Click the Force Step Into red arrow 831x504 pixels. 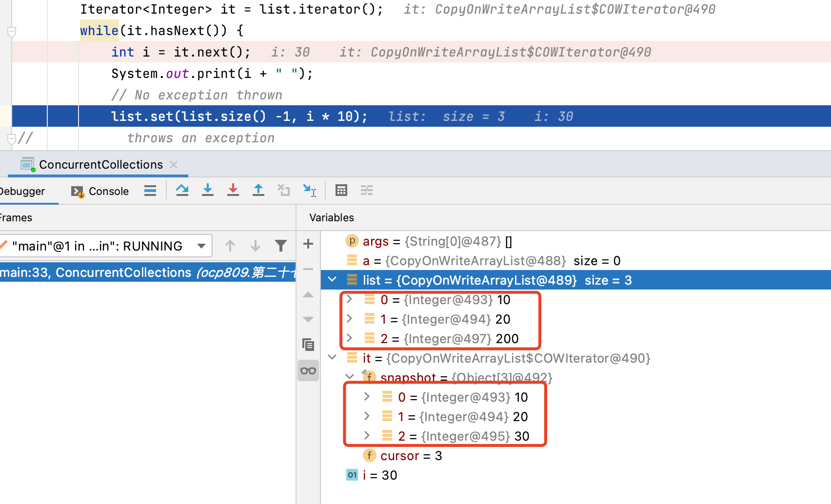(233, 190)
